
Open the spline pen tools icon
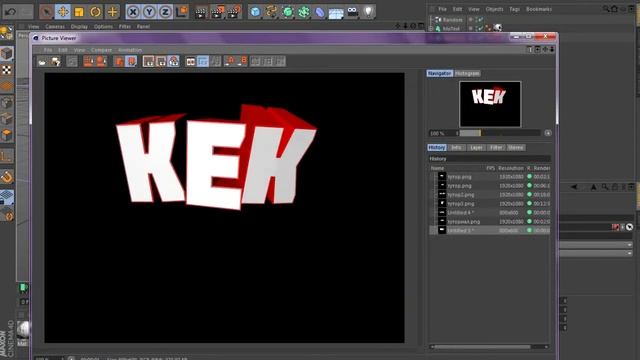tap(271, 12)
